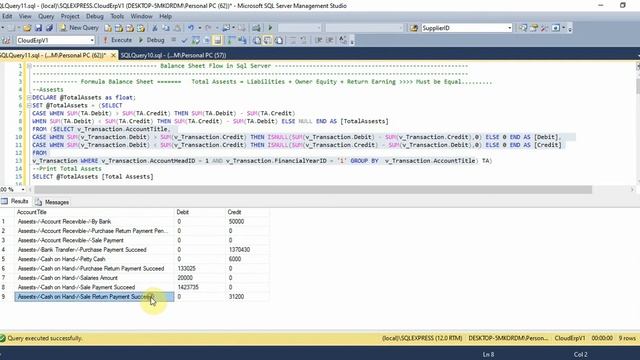This screenshot has width=640, height=360.
Task: Click Cancel Executing Query icon
Action: [173, 40]
